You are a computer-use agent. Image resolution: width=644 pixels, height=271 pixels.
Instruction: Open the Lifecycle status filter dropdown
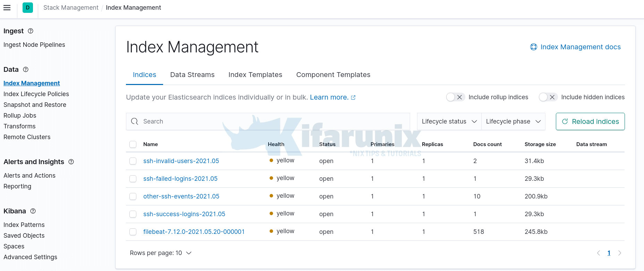449,121
